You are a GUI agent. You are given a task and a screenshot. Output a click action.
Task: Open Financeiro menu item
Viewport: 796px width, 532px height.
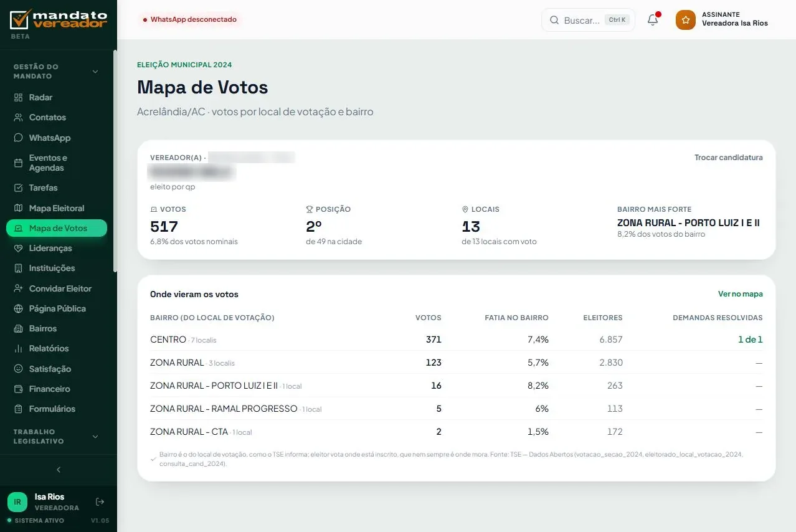pos(57,389)
